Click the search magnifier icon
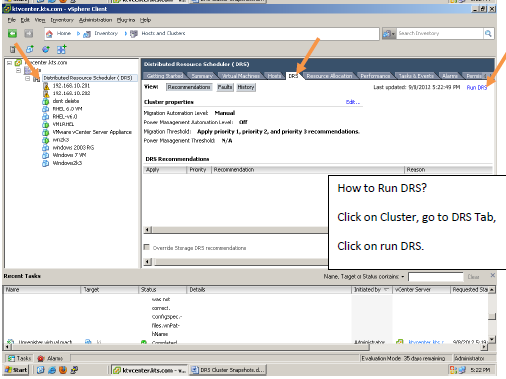506x379 pixels. 488,33
